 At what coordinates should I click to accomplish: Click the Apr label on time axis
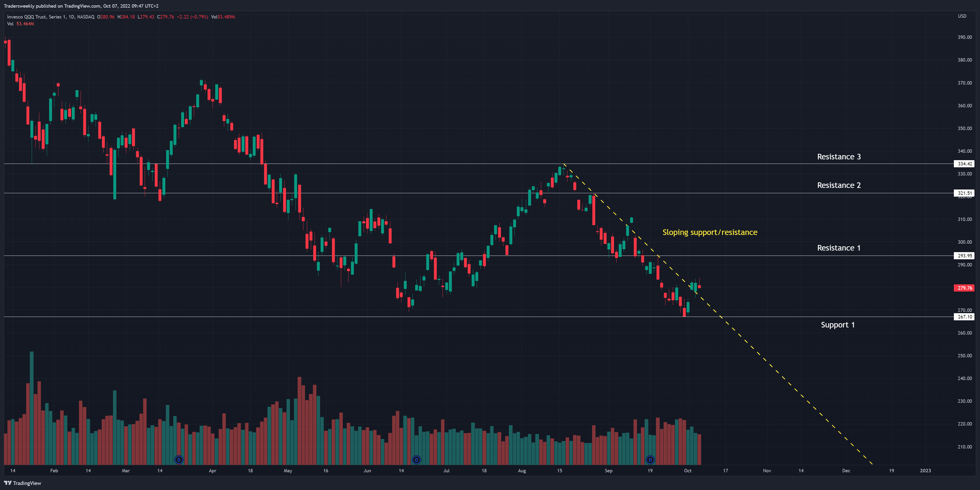click(x=212, y=471)
